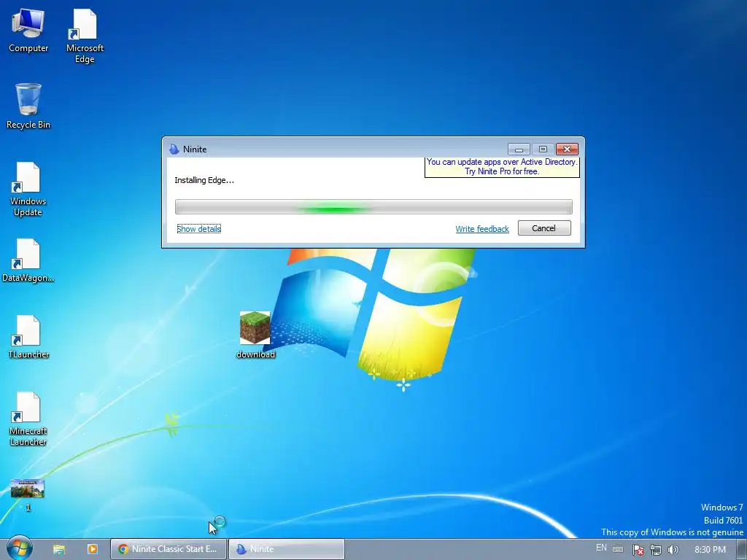Open the network tray icon
Image resolution: width=747 pixels, height=560 pixels.
(x=656, y=550)
